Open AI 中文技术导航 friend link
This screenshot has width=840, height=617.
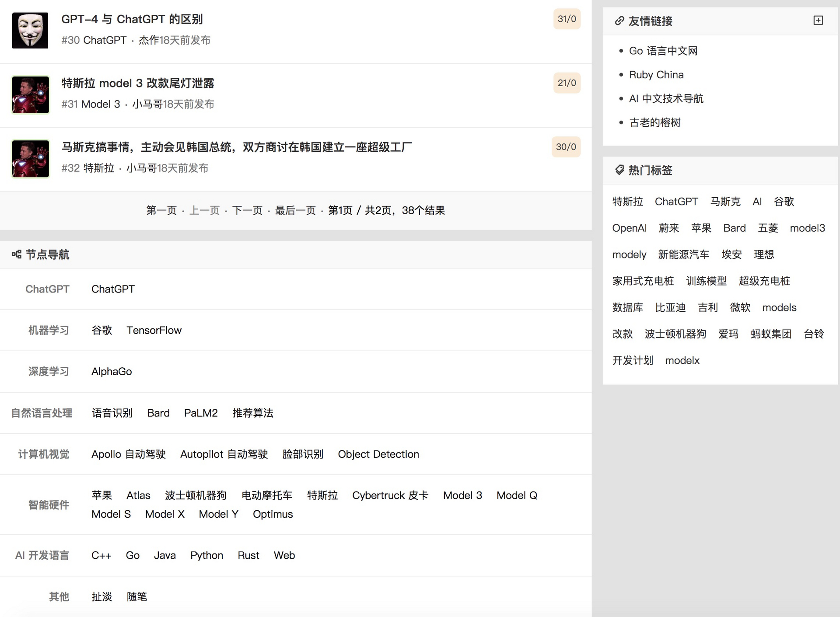click(x=666, y=98)
